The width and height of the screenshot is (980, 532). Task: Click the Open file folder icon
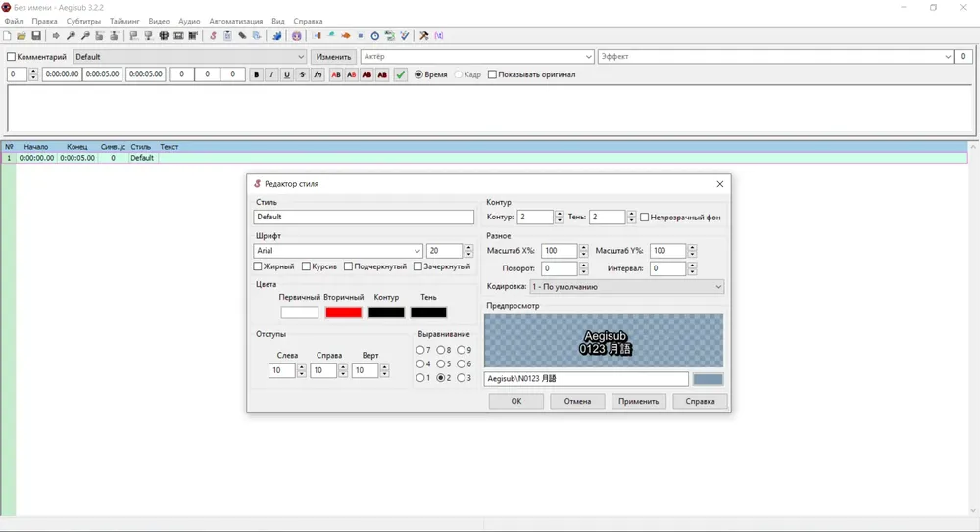click(22, 36)
